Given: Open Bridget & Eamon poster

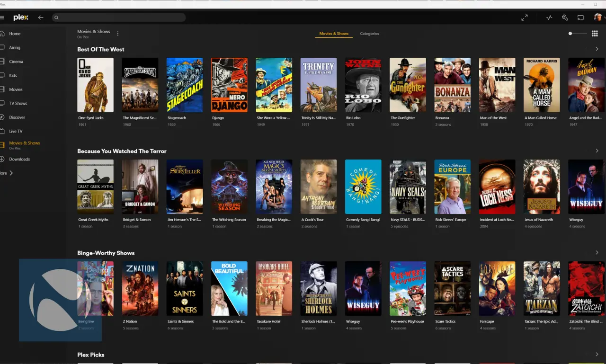Looking at the screenshot, I should pos(140,187).
